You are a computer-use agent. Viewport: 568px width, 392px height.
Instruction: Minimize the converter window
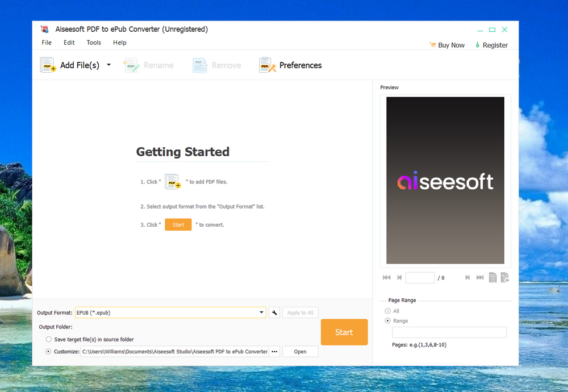(x=480, y=30)
